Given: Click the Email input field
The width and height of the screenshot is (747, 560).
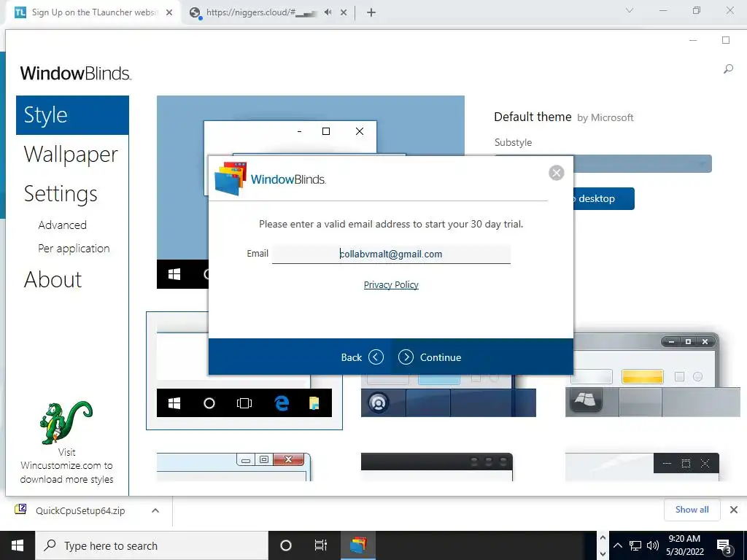Looking at the screenshot, I should click(391, 254).
